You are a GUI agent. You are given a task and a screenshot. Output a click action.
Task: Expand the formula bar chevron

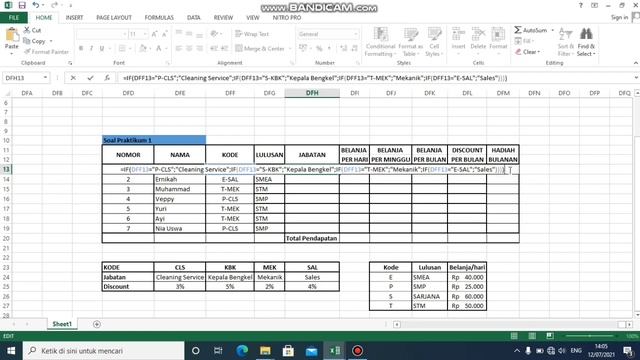636,78
